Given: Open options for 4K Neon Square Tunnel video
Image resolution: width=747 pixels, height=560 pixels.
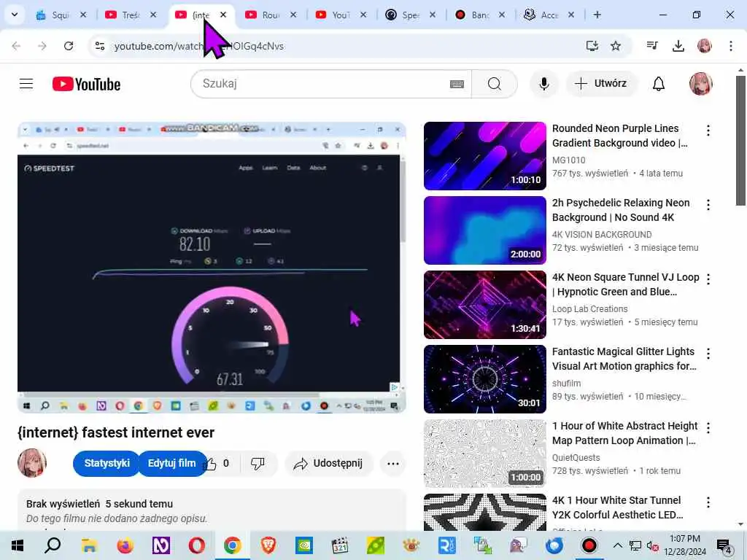Looking at the screenshot, I should click(x=708, y=279).
